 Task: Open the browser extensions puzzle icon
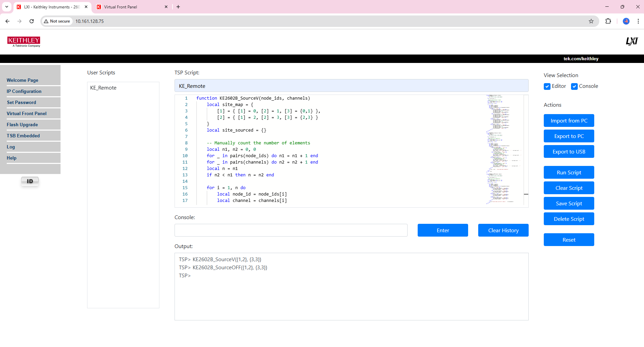[x=608, y=21]
